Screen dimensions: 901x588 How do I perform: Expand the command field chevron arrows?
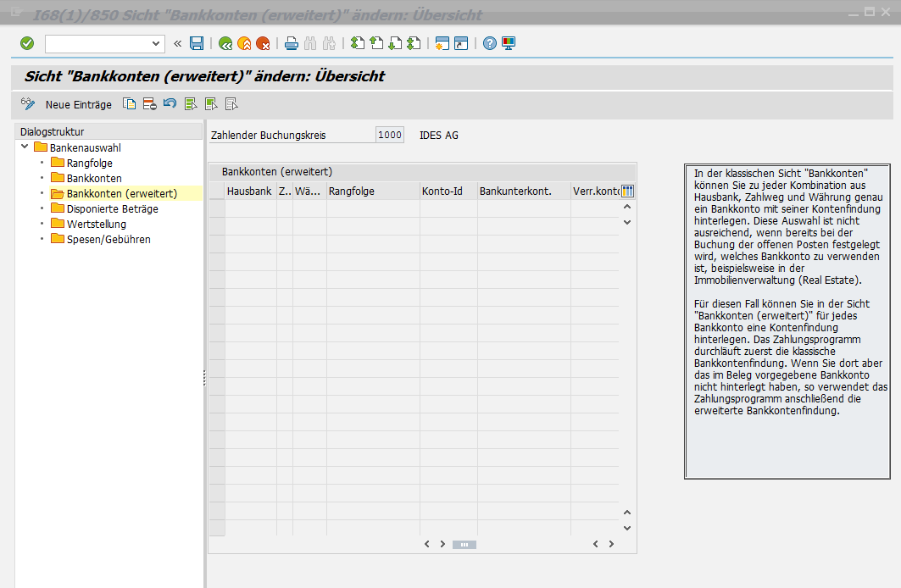click(177, 43)
